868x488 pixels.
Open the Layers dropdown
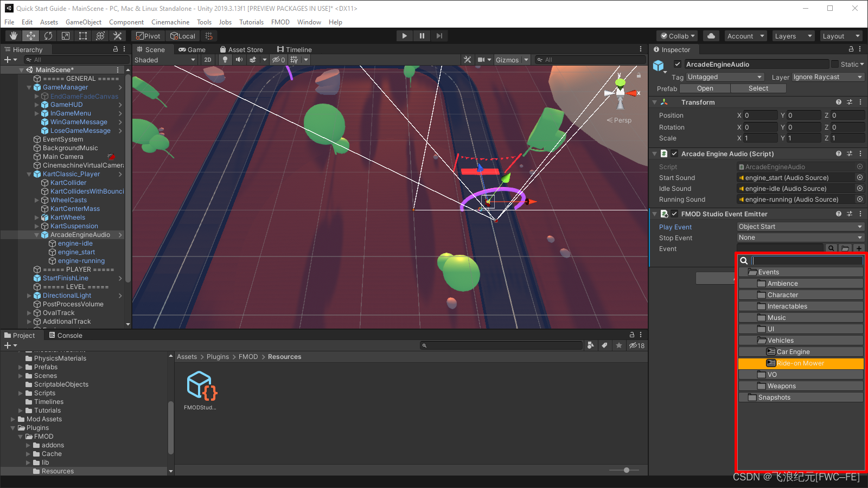[794, 36]
